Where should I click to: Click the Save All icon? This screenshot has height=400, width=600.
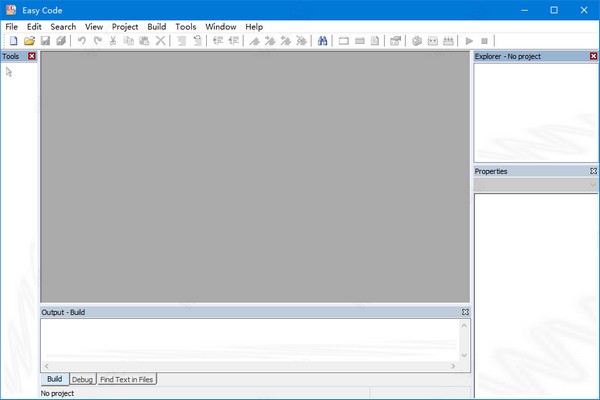(x=61, y=41)
